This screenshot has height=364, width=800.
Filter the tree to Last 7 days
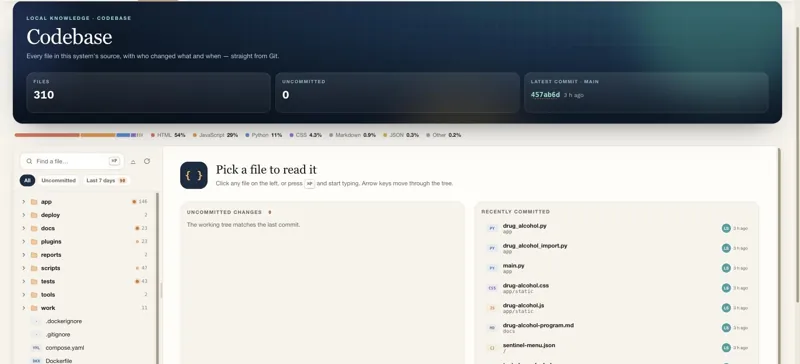pos(106,180)
